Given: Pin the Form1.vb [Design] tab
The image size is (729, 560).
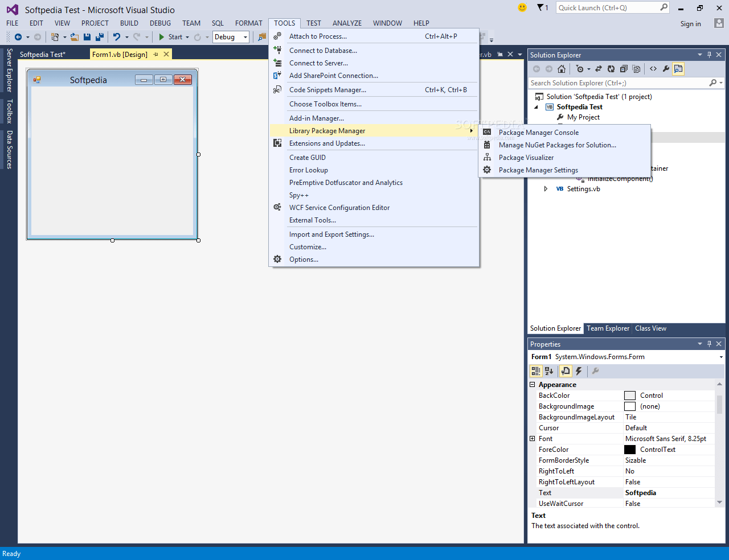Looking at the screenshot, I should [x=155, y=54].
